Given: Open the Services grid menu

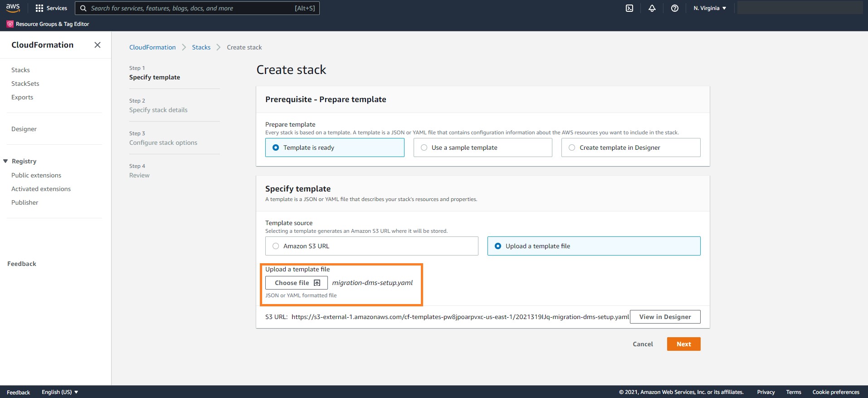Looking at the screenshot, I should coord(51,8).
